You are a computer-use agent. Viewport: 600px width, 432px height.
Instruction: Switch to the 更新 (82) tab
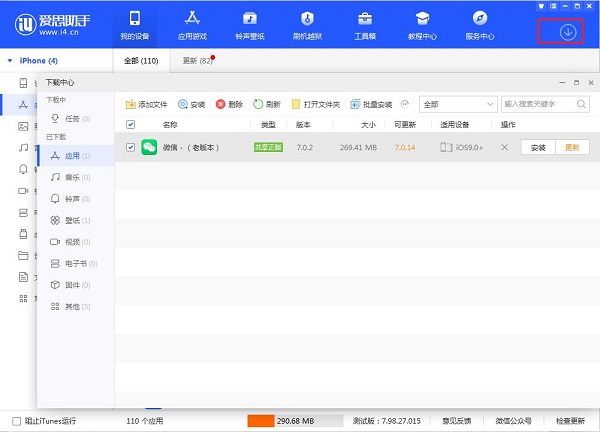coord(196,61)
